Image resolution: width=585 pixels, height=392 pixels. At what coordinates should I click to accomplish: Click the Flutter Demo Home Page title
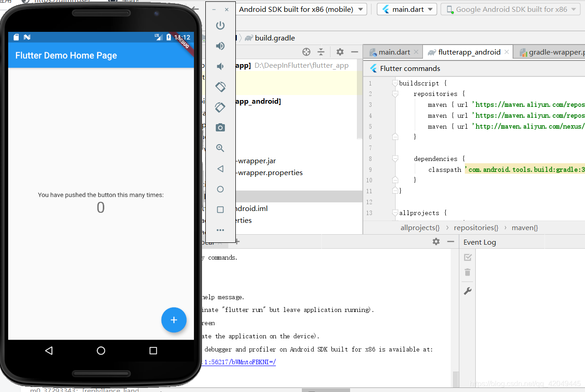(x=66, y=55)
